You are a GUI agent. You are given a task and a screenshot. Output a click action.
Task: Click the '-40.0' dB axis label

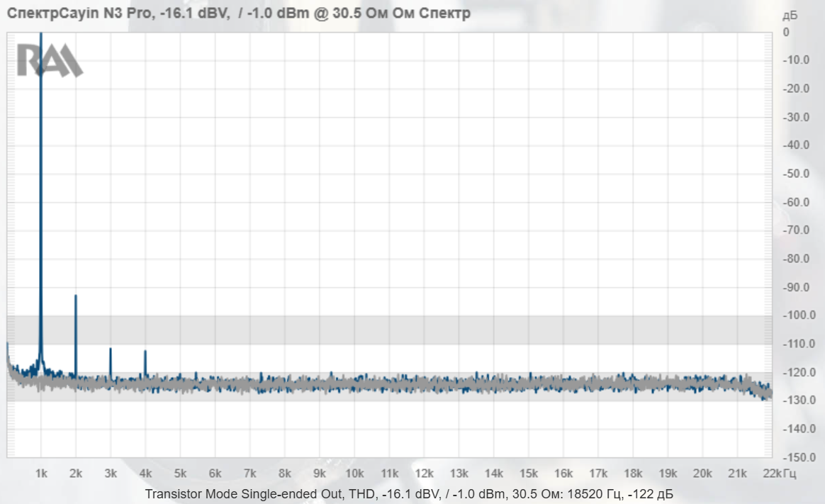pos(796,145)
